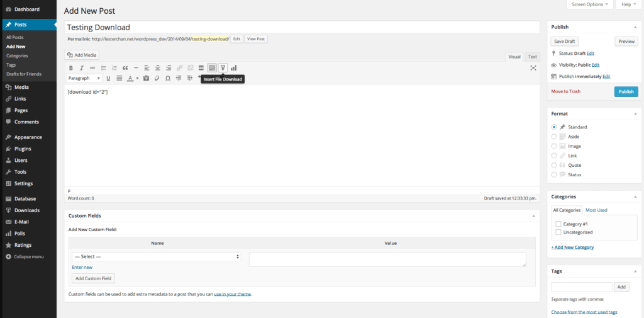Check the Uncategorized checkbox
This screenshot has height=318, width=644.
click(558, 232)
